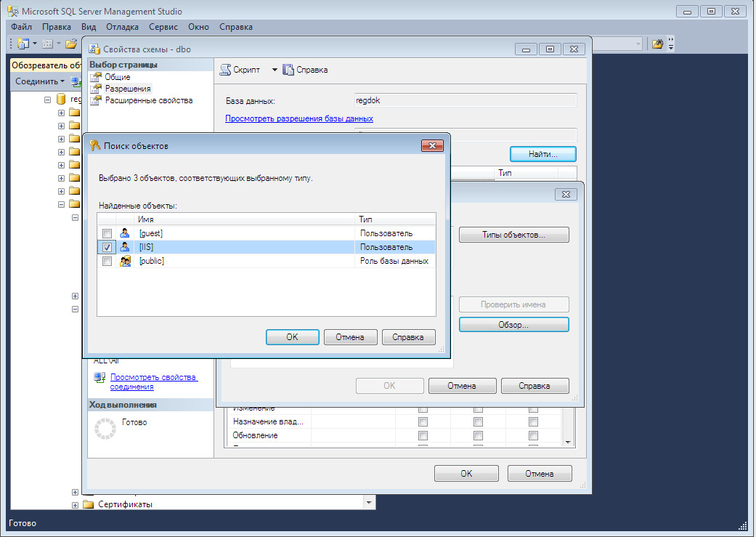Screen dimensions: 756x537
Task: Open the Скрипт dropdown arrow
Action: (x=275, y=70)
